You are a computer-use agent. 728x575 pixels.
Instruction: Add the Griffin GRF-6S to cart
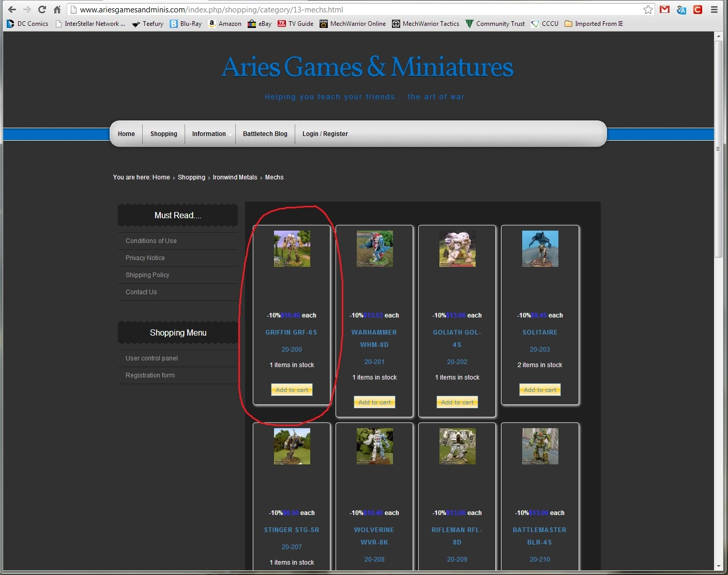(292, 390)
